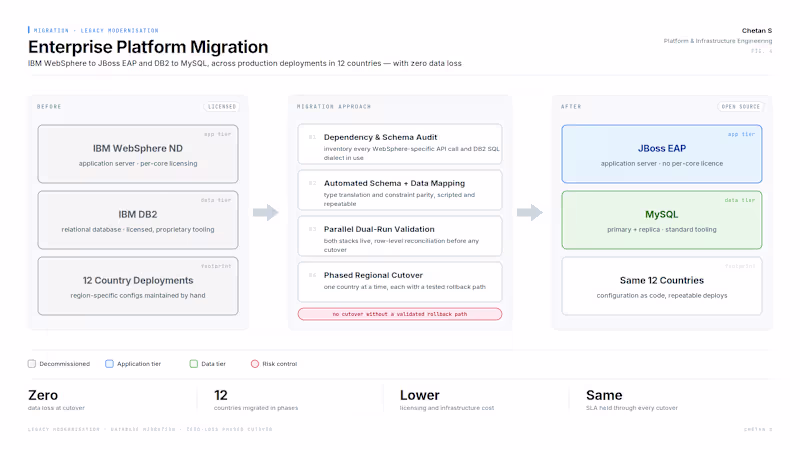
Task: Click 'inventory every WebSphere-specific API call' description
Action: 411,154
